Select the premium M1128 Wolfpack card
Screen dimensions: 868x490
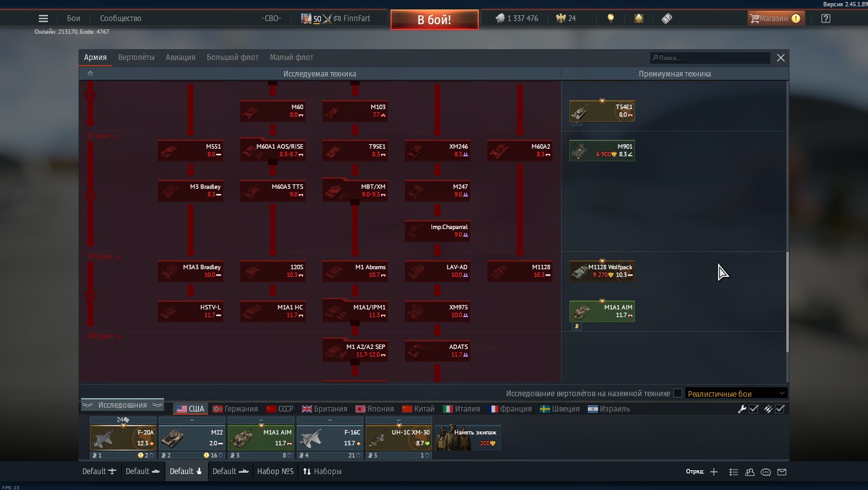(602, 271)
